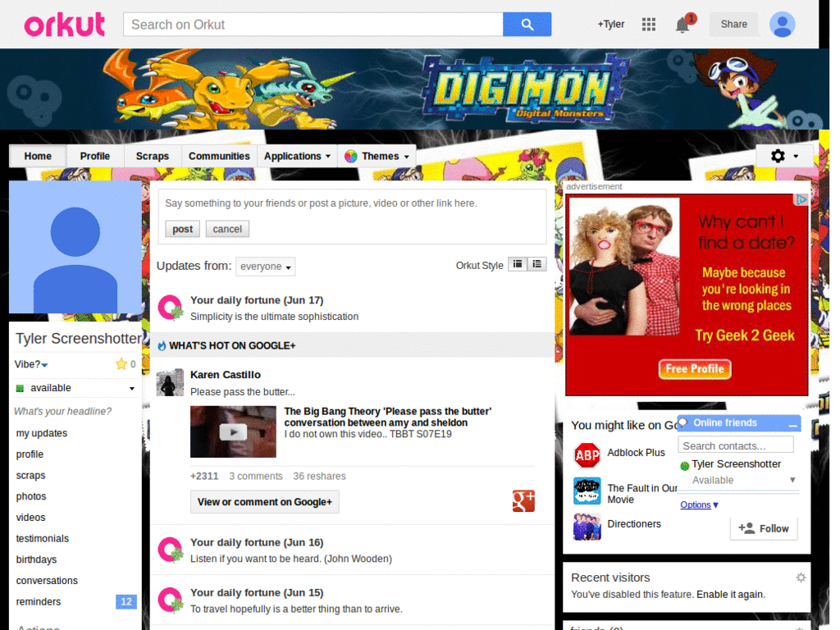Click the Search on Orkut field
The width and height of the screenshot is (840, 630).
(x=313, y=25)
